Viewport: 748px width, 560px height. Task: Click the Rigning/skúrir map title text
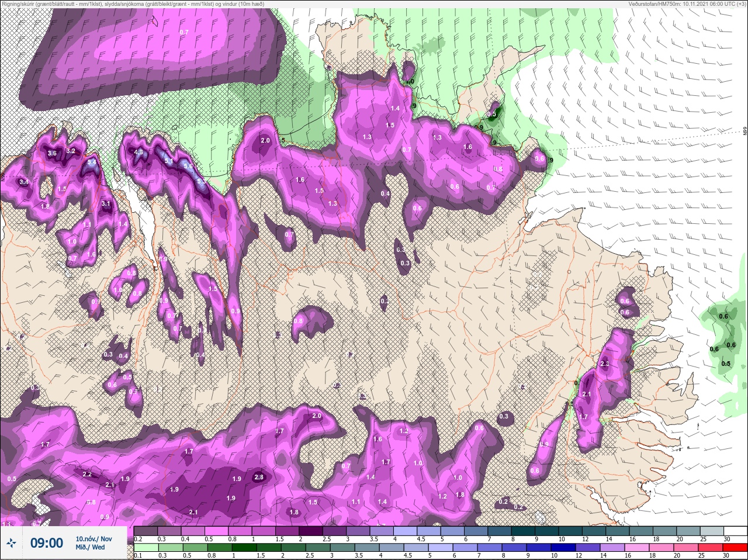coord(132,4)
